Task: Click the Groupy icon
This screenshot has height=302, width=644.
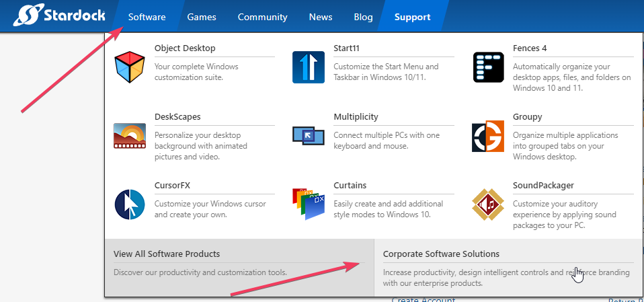Action: point(488,137)
